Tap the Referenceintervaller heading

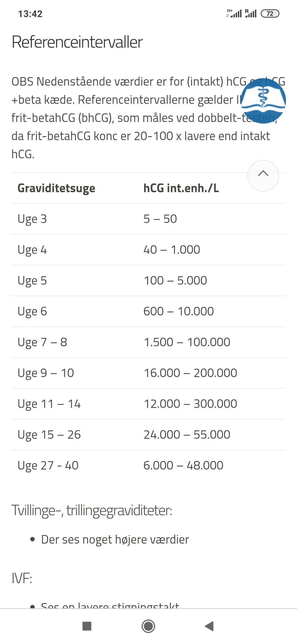pyautogui.click(x=77, y=42)
